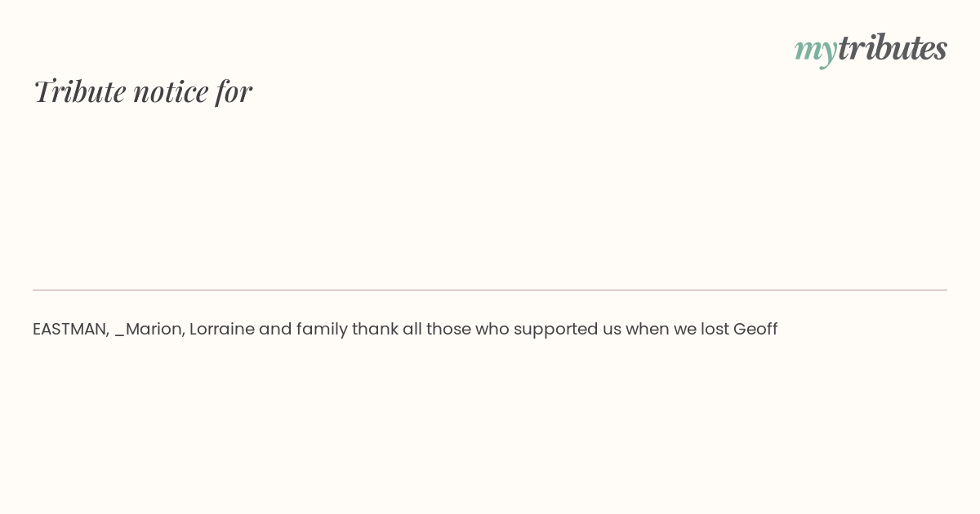Click the underscore before "Marion"
Viewport: 980px width, 514px height.
point(119,333)
